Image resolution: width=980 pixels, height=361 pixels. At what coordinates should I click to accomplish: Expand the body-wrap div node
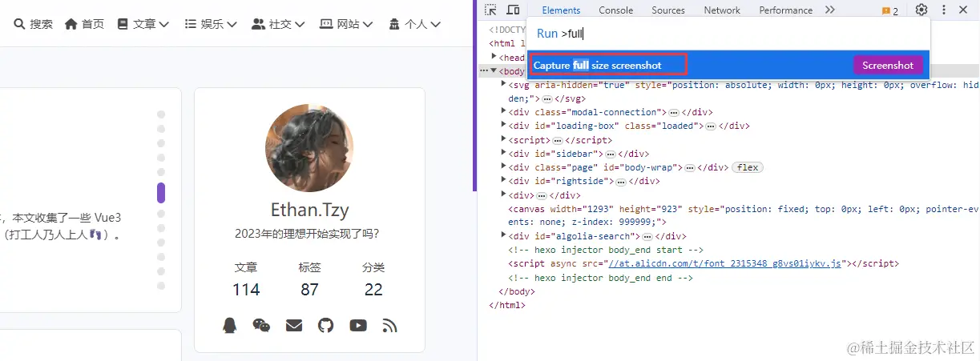(x=504, y=167)
